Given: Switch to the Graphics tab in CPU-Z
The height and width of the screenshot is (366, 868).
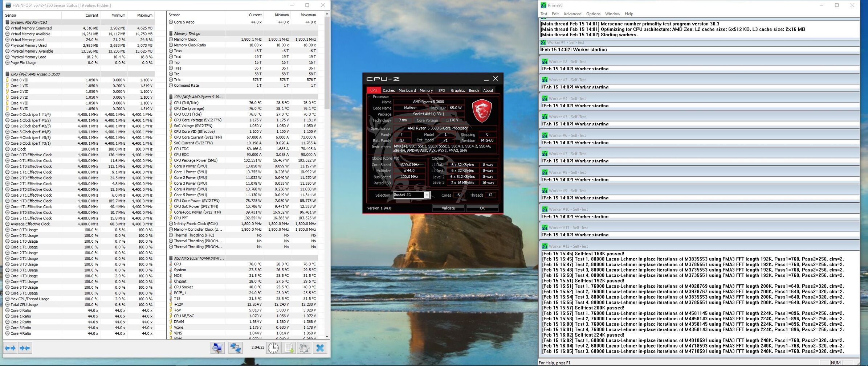Looking at the screenshot, I should pos(458,90).
